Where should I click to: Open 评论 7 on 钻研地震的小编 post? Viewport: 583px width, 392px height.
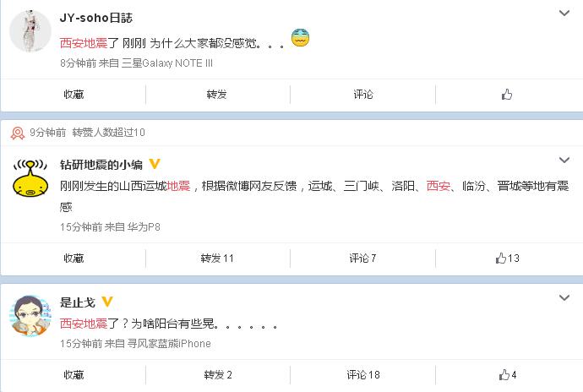tap(362, 259)
